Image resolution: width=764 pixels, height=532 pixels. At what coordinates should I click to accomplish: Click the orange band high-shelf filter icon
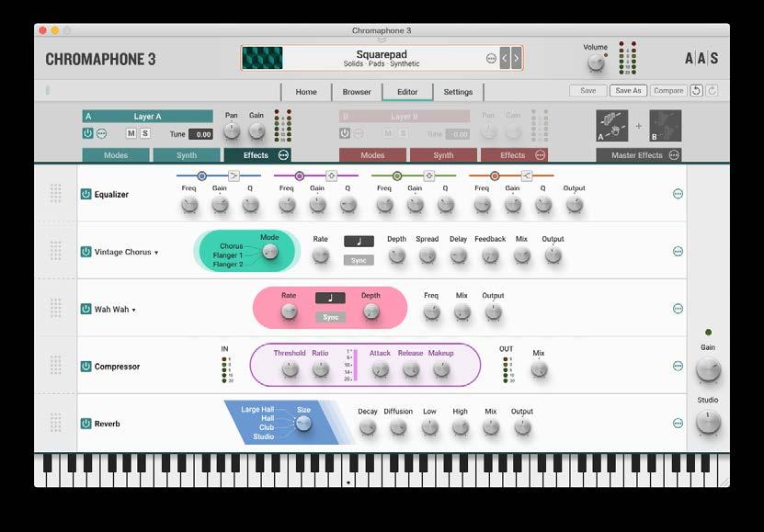coord(527,175)
